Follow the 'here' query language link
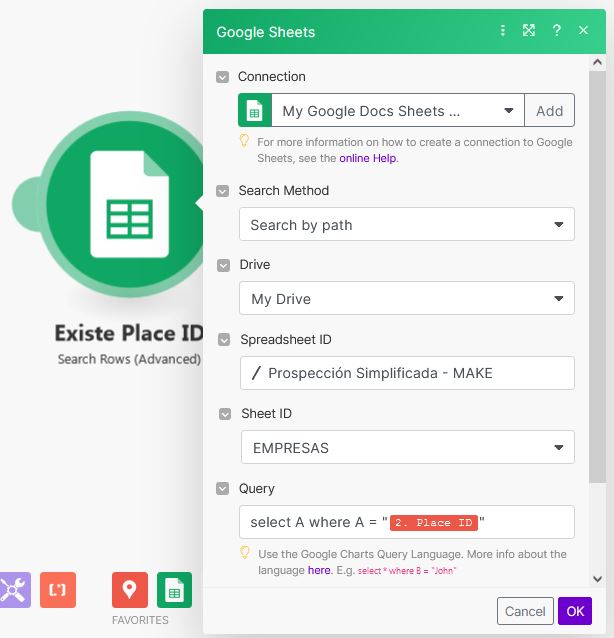The width and height of the screenshot is (614, 638). click(319, 570)
